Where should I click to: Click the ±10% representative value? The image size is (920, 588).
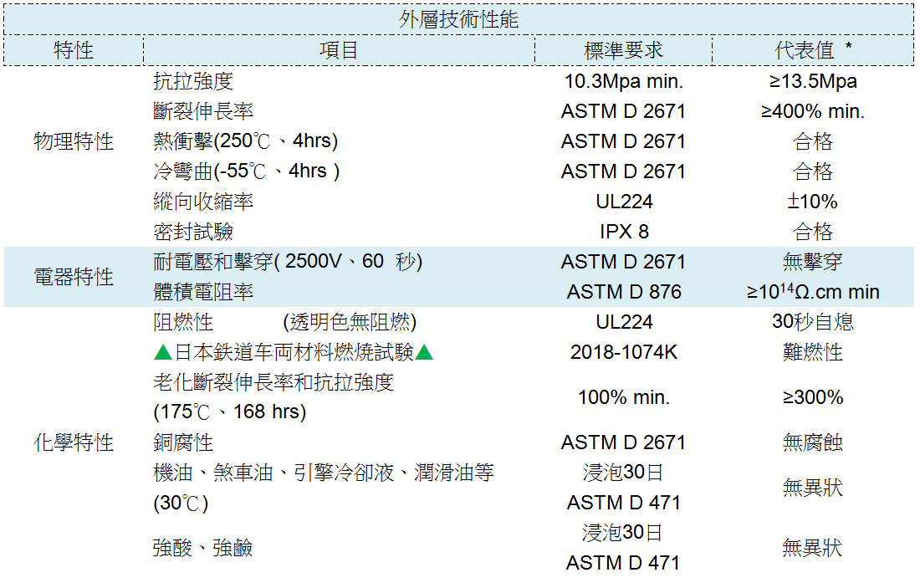click(x=812, y=202)
